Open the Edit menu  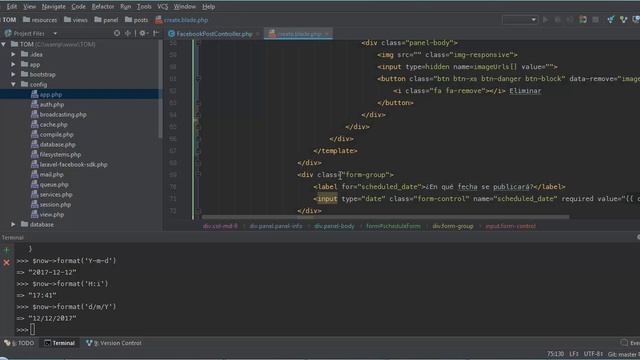[x=11, y=7]
